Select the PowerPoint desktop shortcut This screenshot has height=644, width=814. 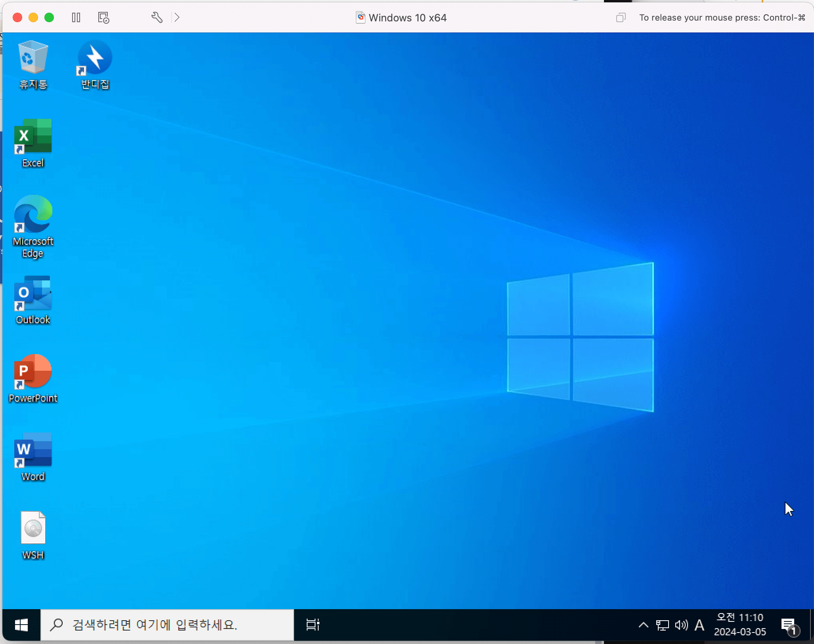click(x=33, y=379)
